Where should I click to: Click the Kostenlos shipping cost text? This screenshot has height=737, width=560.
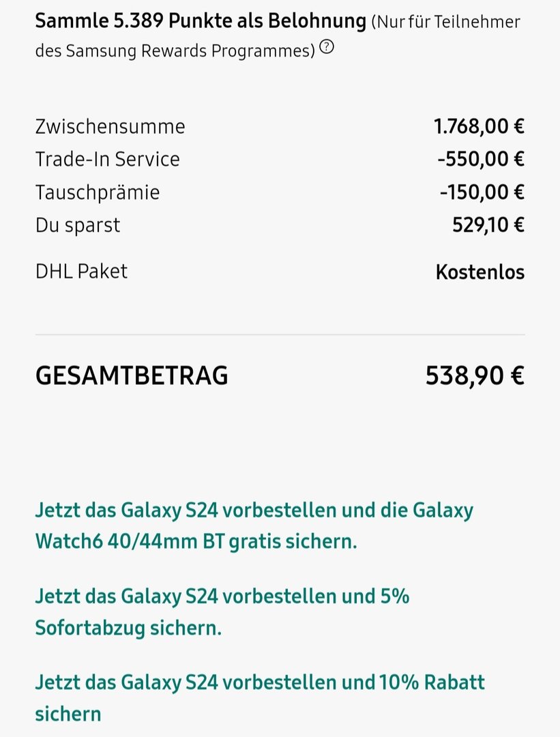[480, 272]
